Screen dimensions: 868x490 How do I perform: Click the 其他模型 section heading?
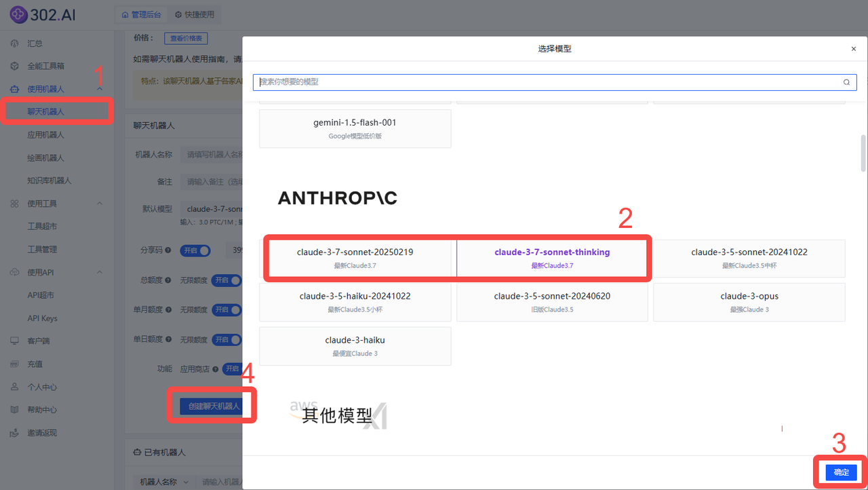[337, 415]
